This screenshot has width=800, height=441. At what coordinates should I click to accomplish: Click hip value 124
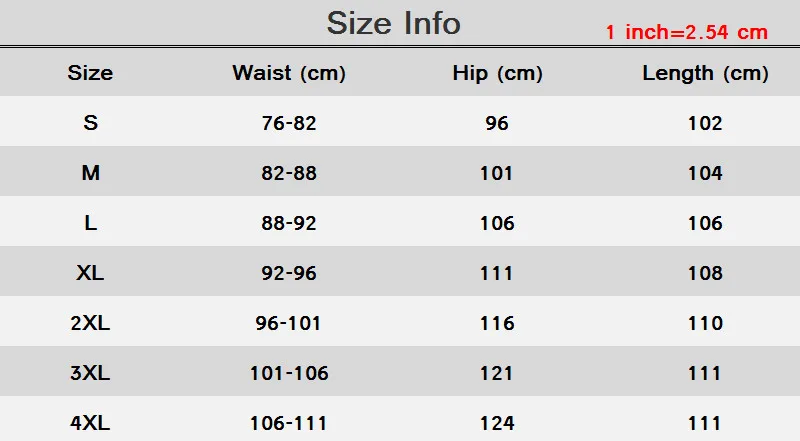[x=497, y=424]
